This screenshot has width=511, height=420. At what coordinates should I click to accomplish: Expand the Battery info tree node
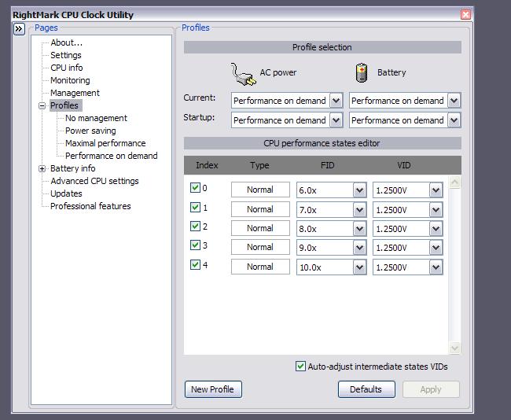42,168
